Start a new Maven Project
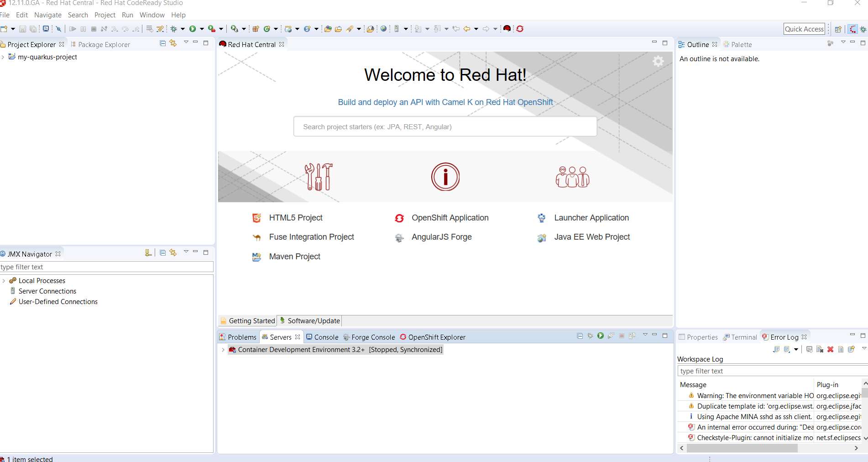This screenshot has height=462, width=868. pyautogui.click(x=294, y=257)
